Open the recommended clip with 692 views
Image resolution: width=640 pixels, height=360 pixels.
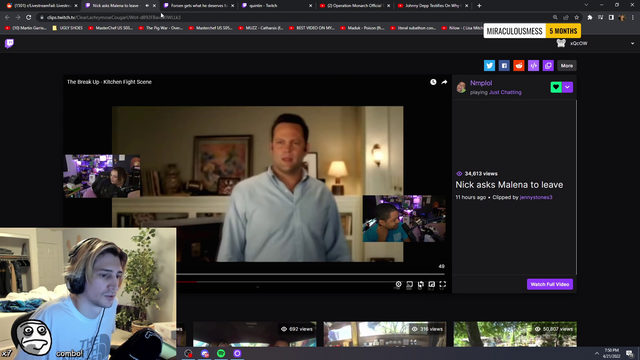pos(255,334)
